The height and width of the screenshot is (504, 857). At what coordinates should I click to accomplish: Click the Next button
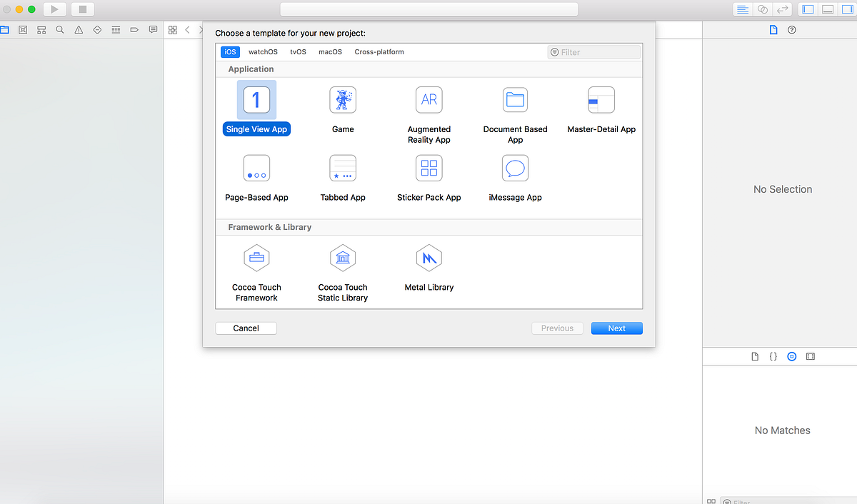coord(616,328)
